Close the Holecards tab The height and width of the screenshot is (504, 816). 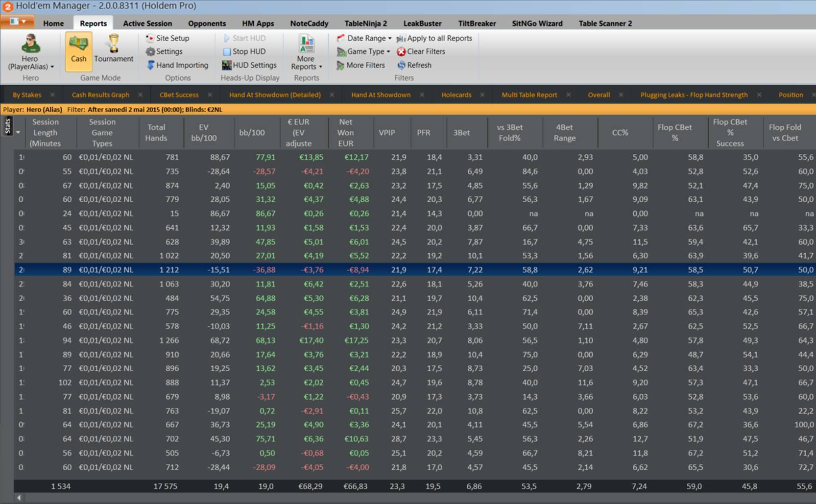[x=482, y=95]
